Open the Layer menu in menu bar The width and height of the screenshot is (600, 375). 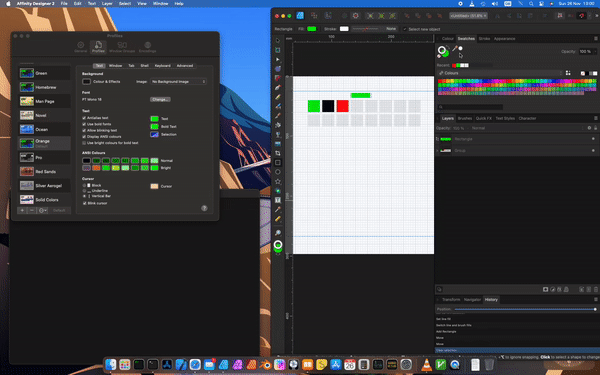click(107, 3)
